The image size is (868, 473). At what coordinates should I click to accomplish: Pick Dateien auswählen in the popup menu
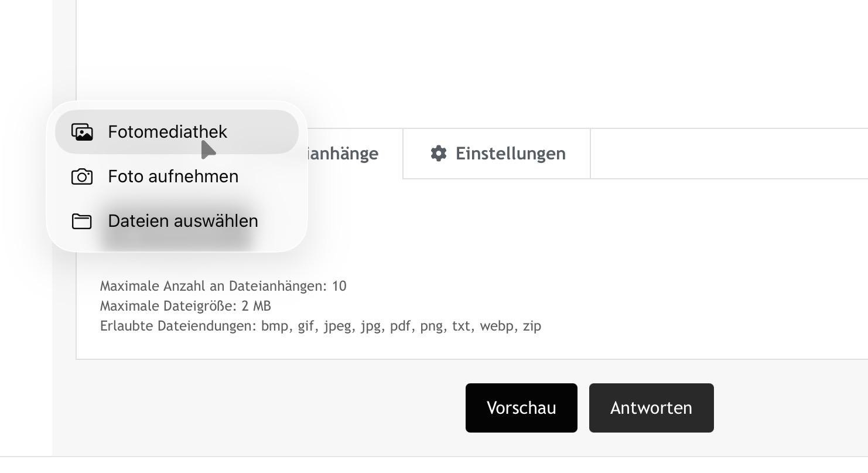pos(183,221)
